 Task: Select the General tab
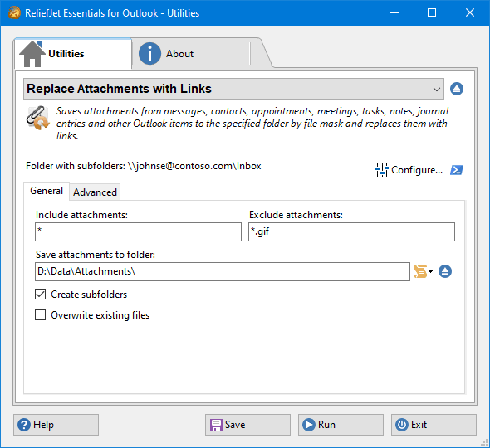[x=47, y=191]
